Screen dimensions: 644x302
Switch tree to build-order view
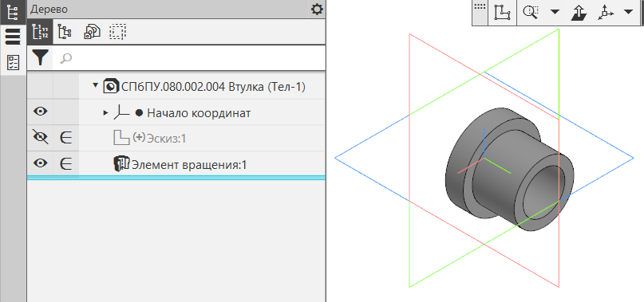40,32
